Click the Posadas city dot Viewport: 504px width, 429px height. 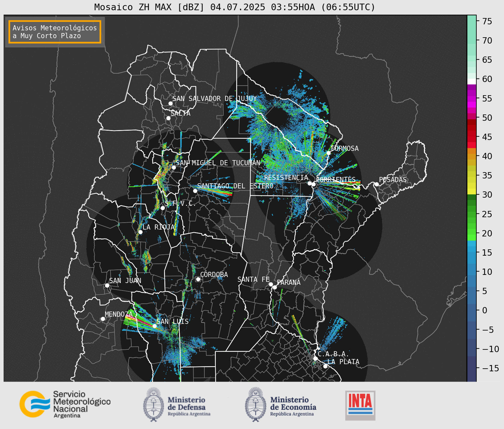[x=377, y=184]
